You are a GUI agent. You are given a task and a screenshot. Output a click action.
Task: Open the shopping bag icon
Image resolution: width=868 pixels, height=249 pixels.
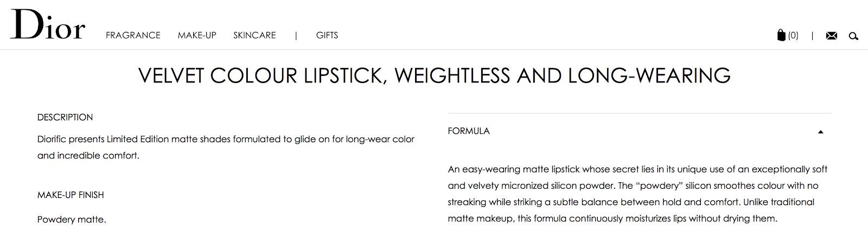(781, 35)
